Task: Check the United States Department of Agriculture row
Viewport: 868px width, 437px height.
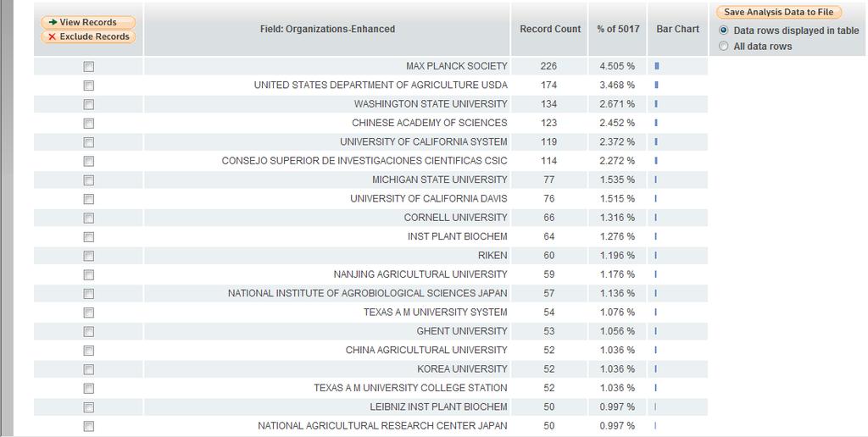Action: point(88,86)
